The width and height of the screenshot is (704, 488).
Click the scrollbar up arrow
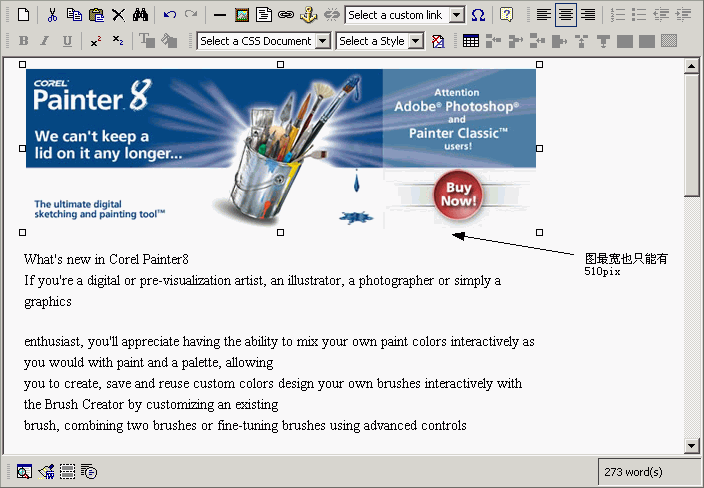coord(691,67)
